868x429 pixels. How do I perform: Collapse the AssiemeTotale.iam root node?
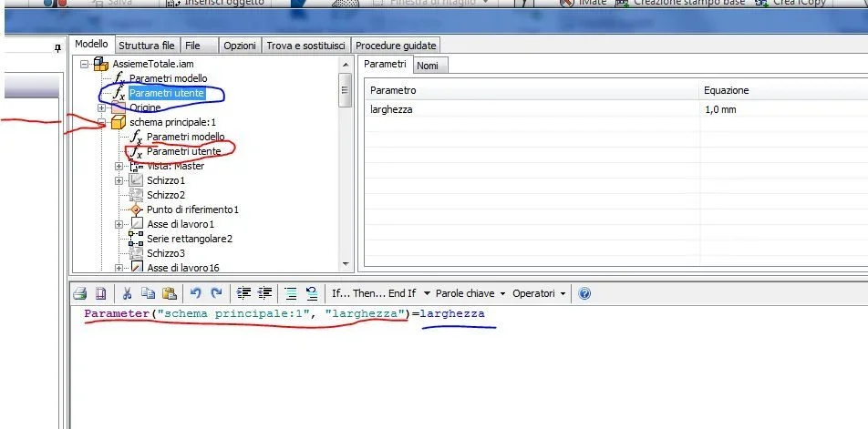click(x=86, y=64)
